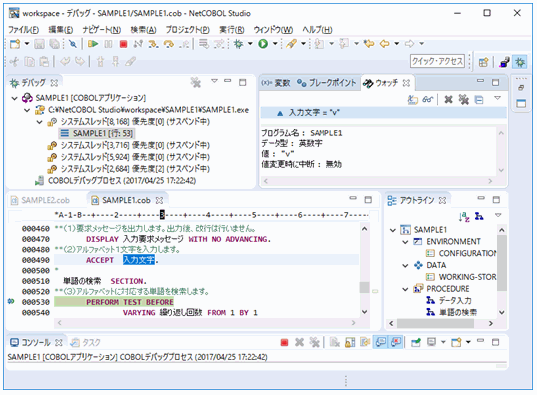Screen dimensions: 537x395
Task: Click the External Tools icon
Action: (291, 44)
